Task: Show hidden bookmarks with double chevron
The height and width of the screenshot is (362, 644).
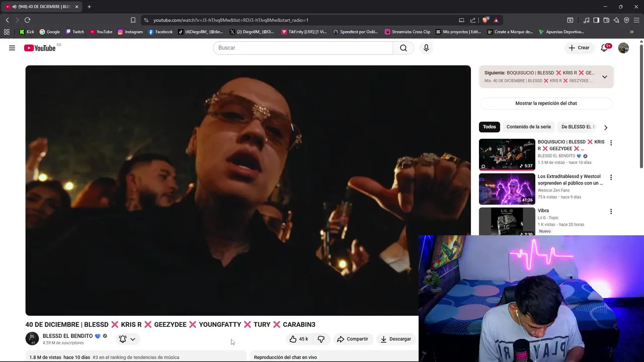Action: pyautogui.click(x=631, y=32)
